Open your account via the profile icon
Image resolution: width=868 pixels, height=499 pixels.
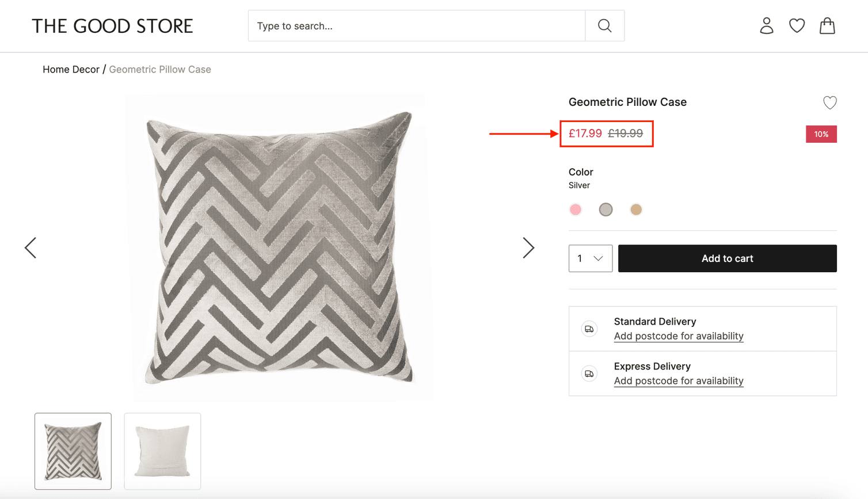(766, 25)
